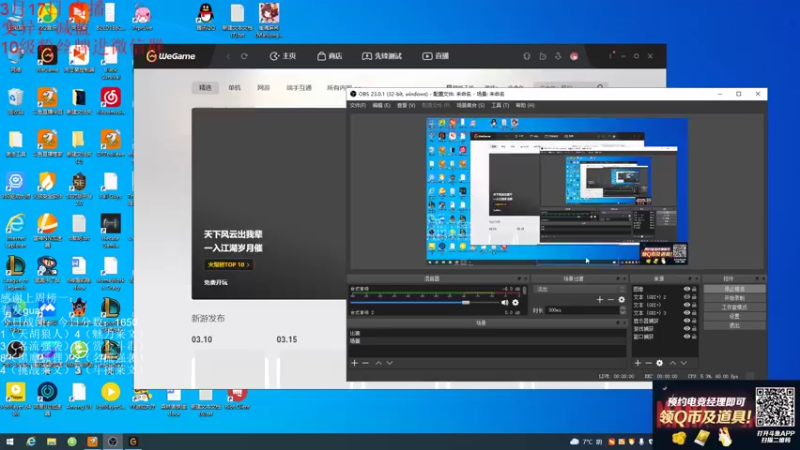Add a new scene with plus
Image resolution: width=800 pixels, height=450 pixels.
tap(355, 363)
